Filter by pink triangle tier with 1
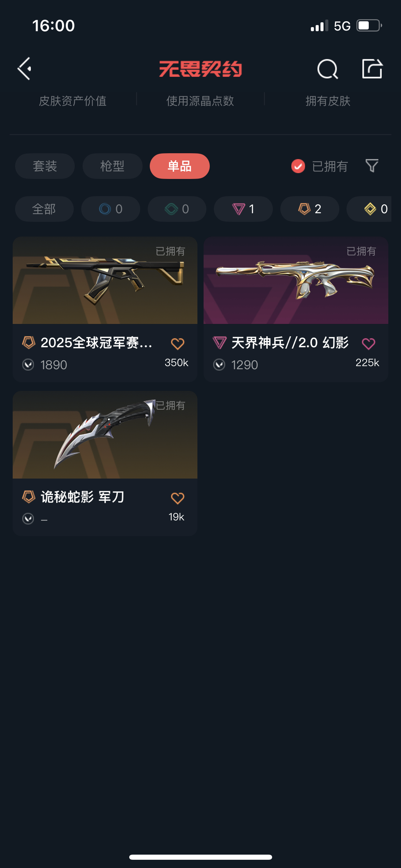 243,209
